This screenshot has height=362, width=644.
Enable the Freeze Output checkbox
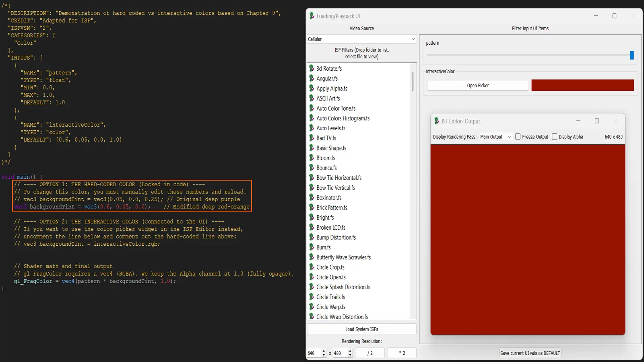pos(518,137)
